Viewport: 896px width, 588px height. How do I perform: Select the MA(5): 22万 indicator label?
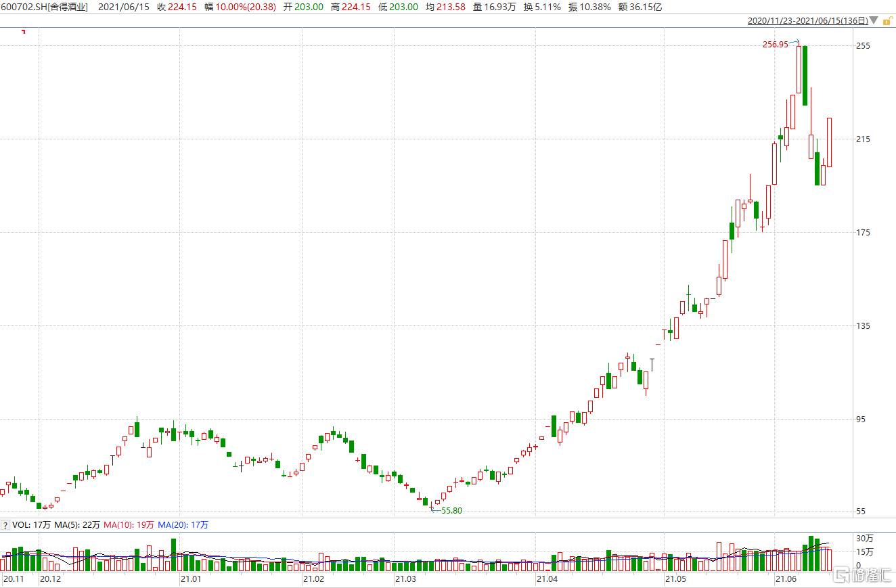77,524
